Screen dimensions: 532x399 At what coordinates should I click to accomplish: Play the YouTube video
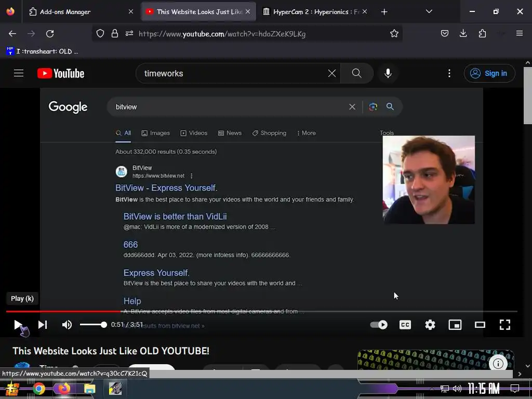point(18,325)
